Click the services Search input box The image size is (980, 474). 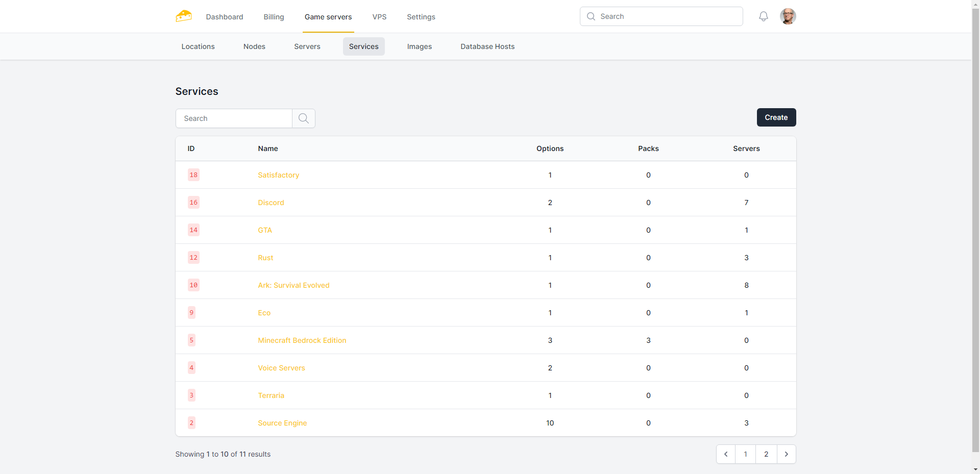(234, 118)
